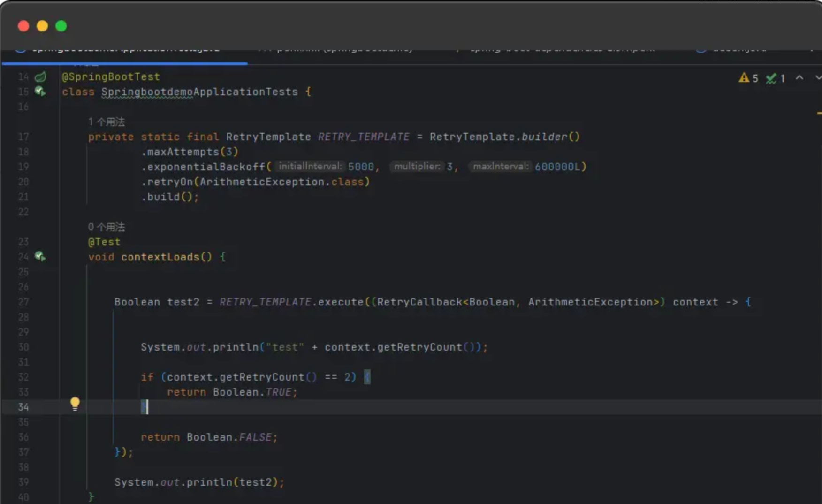The image size is (822, 504).
Task: Click the .execute method call on line 27
Action: coord(338,302)
